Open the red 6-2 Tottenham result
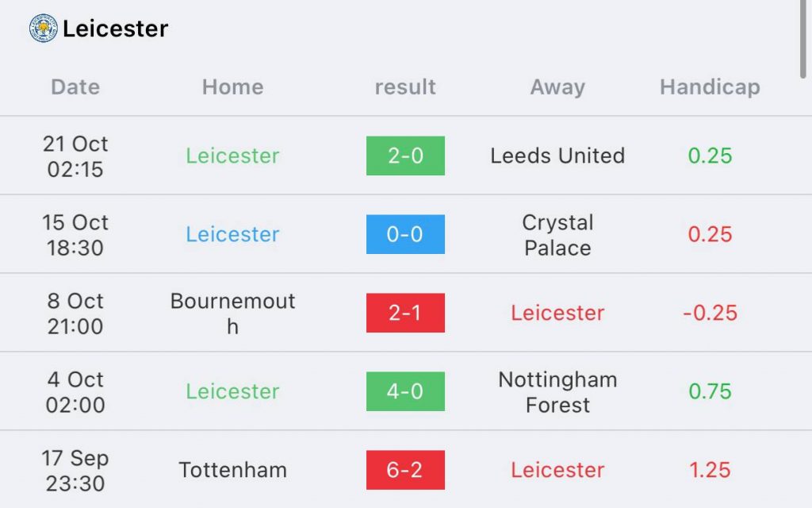812x508 pixels. pos(405,470)
